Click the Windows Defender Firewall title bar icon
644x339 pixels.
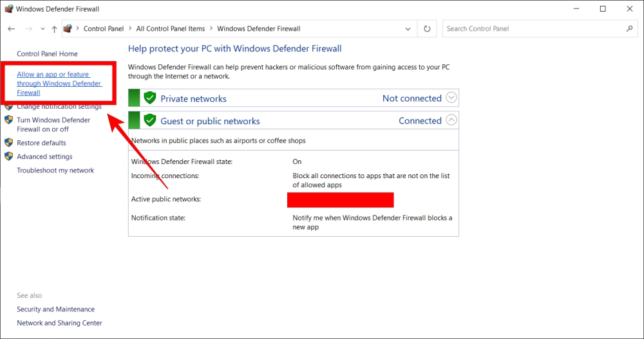pos(8,8)
